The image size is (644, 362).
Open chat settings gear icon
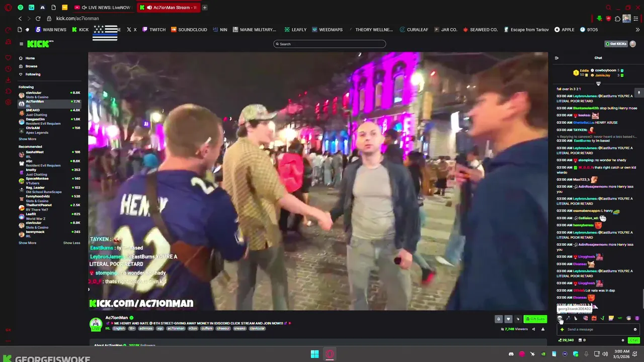click(x=622, y=340)
